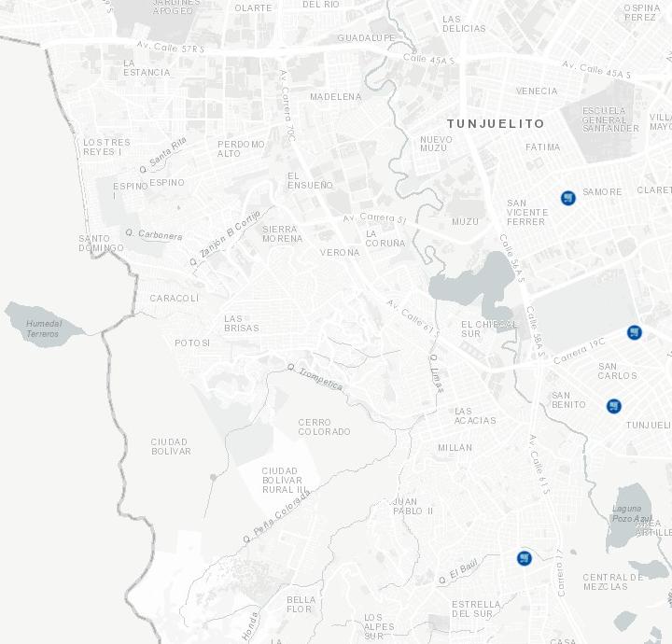Image resolution: width=672 pixels, height=644 pixels.
Task: Select the Cerro Colorado map label
Action: point(324,427)
